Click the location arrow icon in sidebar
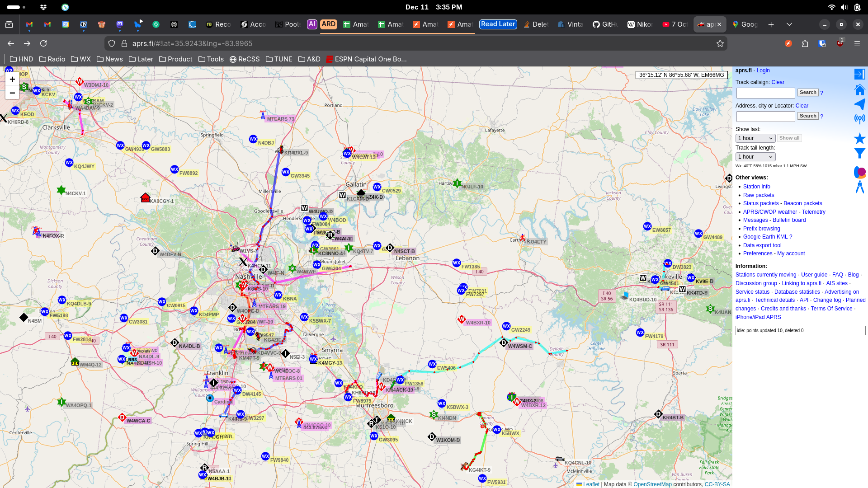Viewport: 868px width, 488px height. [859, 104]
